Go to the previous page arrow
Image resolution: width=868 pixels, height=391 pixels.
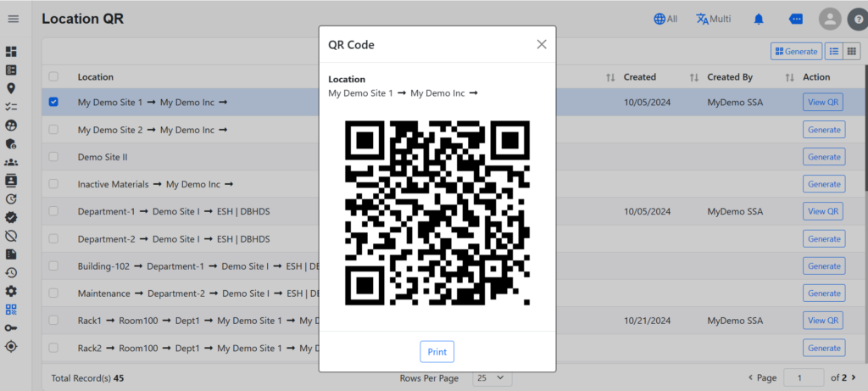(750, 377)
